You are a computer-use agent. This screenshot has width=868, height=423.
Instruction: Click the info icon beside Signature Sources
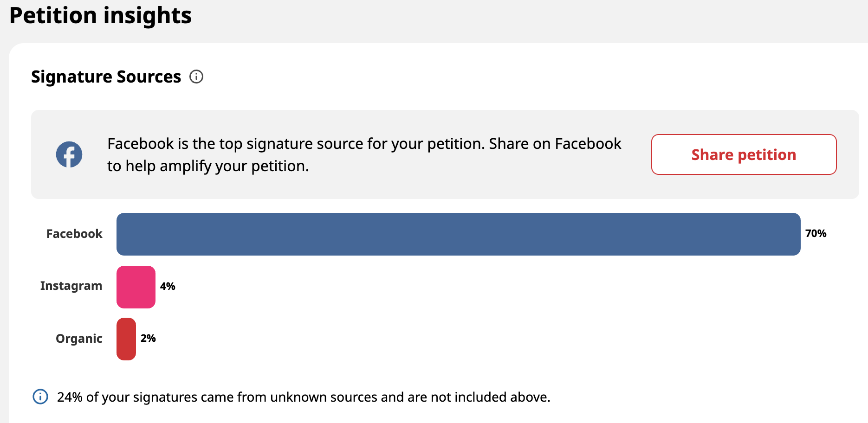coord(196,77)
